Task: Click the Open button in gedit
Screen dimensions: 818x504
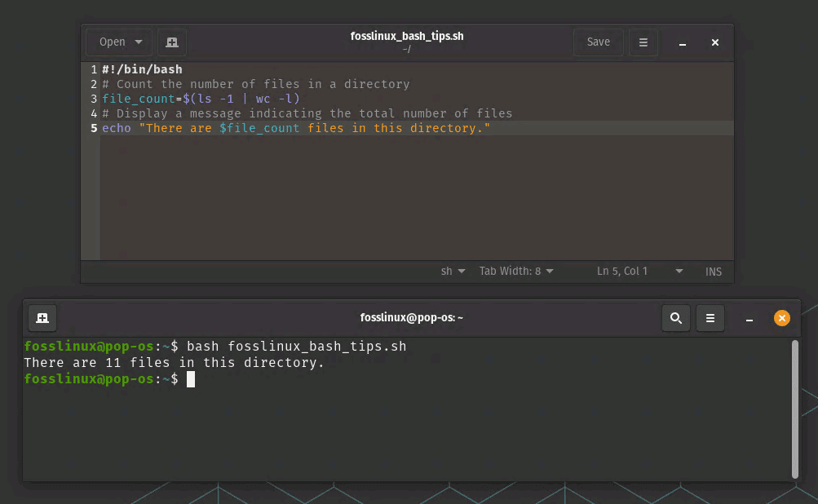Action: [x=112, y=42]
